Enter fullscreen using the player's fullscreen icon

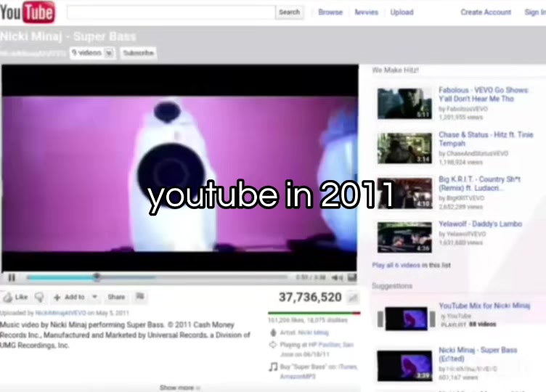pyautogui.click(x=352, y=277)
